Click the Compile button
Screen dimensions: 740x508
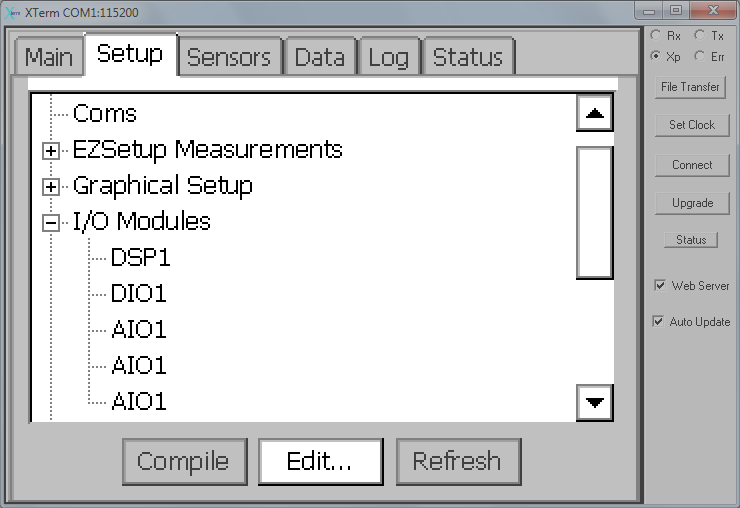point(185,461)
